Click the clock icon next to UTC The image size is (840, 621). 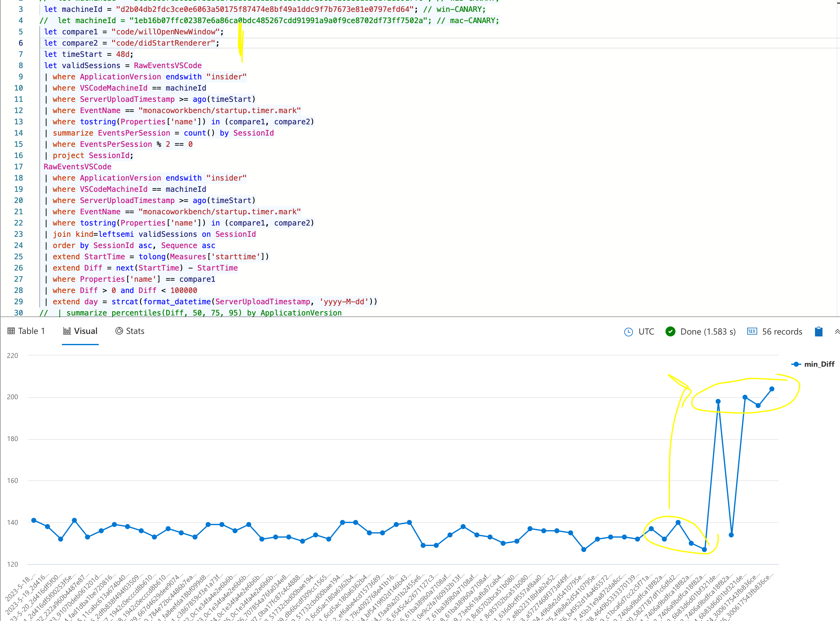tap(629, 332)
